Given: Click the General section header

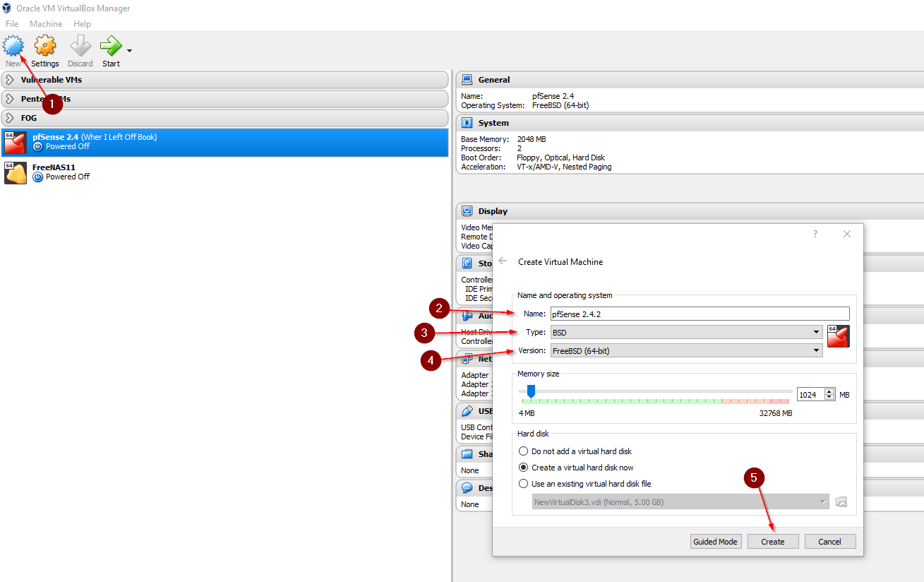Looking at the screenshot, I should click(x=690, y=80).
